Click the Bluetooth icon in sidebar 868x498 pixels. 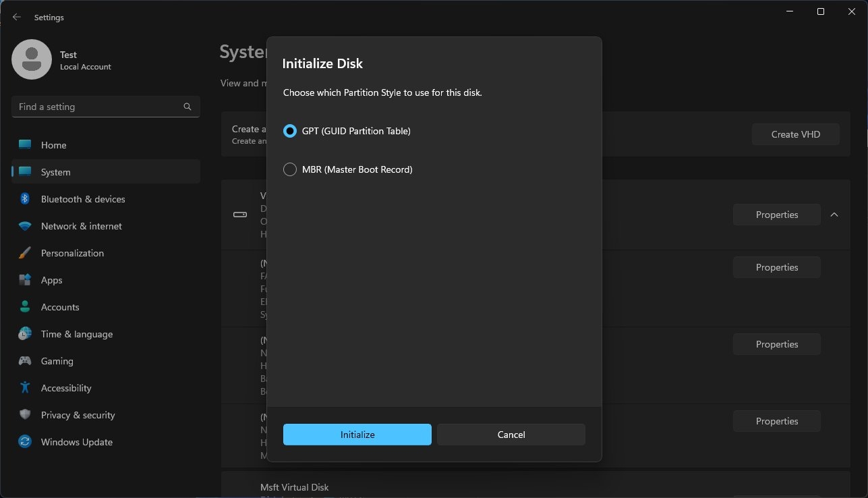[x=25, y=199]
